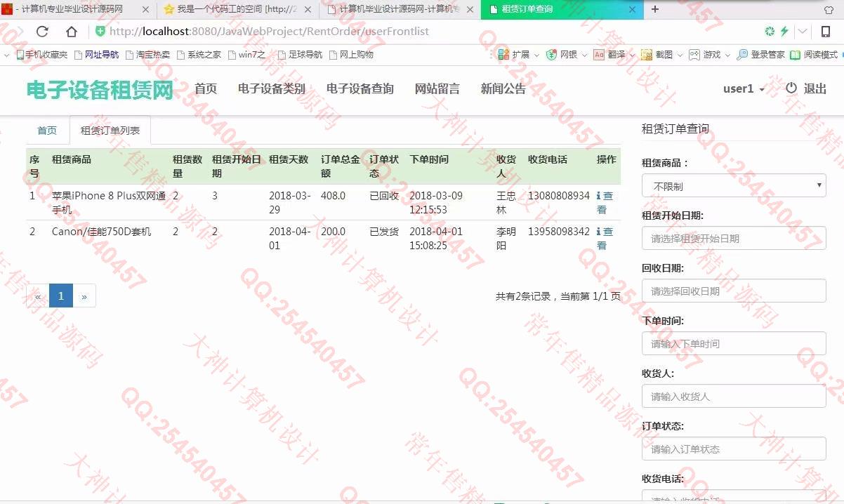Open the 网上购物 bookmark
Screen dimensions: 844x504
point(352,55)
